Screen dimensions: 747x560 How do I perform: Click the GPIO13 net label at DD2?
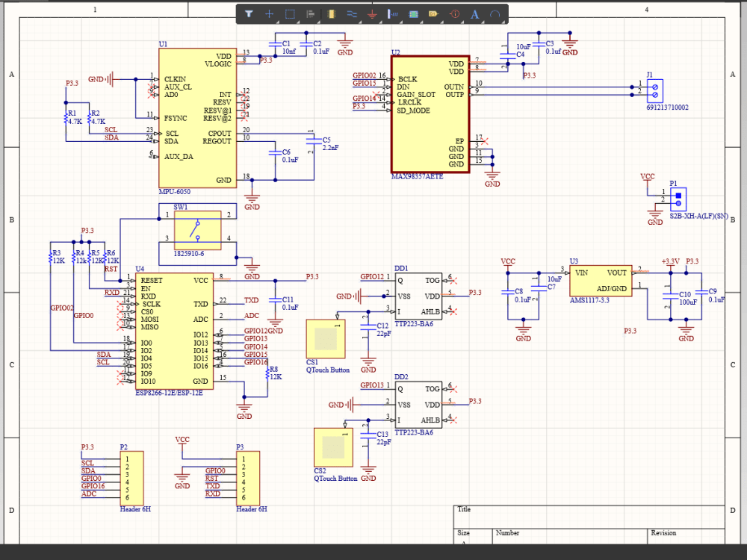point(372,385)
